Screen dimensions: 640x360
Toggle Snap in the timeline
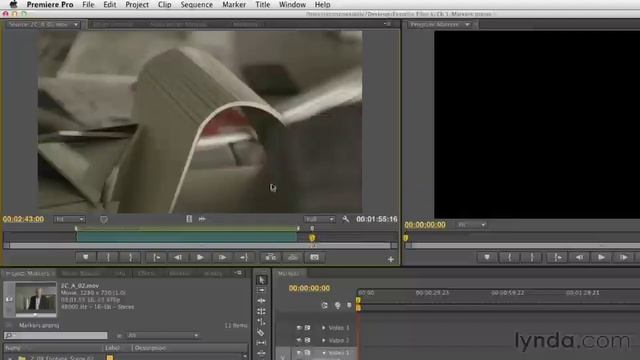tap(324, 305)
